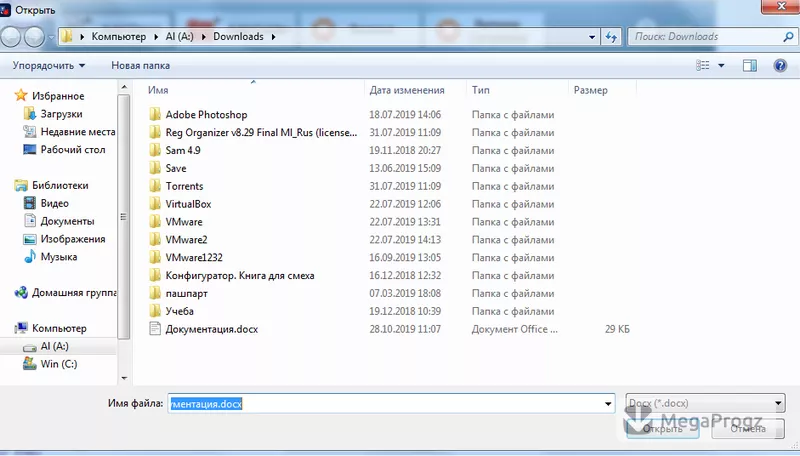Image resolution: width=800 pixels, height=456 pixels.
Task: Open the address bar history dropdown arrow
Action: point(592,37)
